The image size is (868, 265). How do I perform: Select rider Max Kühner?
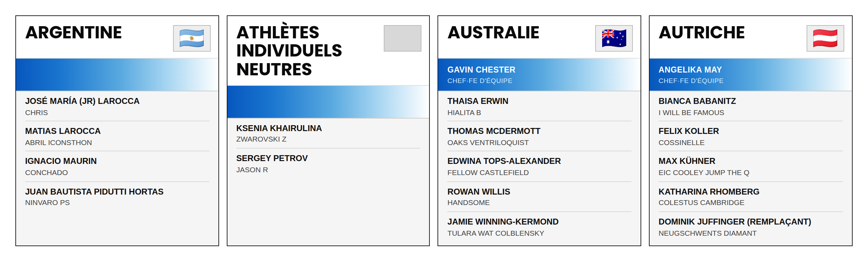751,166
